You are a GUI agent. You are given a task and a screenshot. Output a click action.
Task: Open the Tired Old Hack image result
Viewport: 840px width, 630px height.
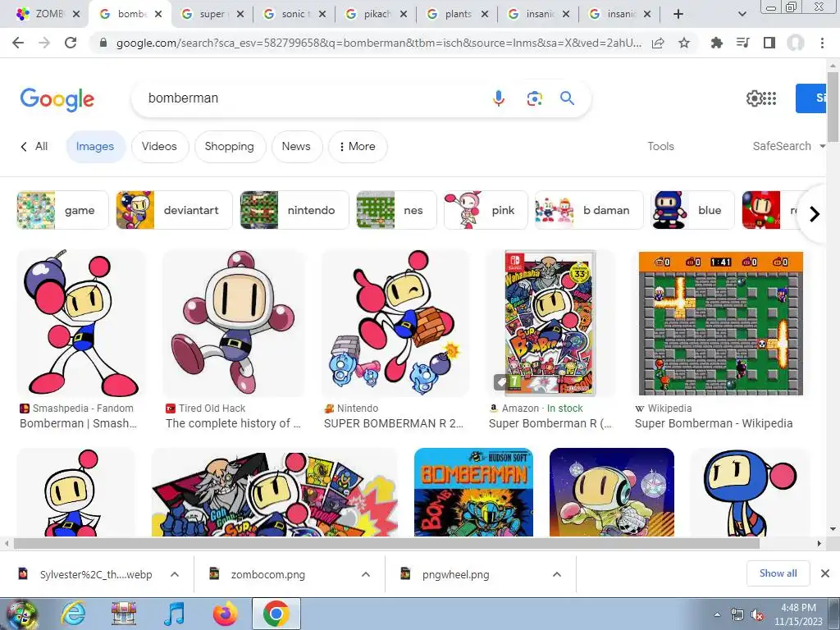coord(234,323)
